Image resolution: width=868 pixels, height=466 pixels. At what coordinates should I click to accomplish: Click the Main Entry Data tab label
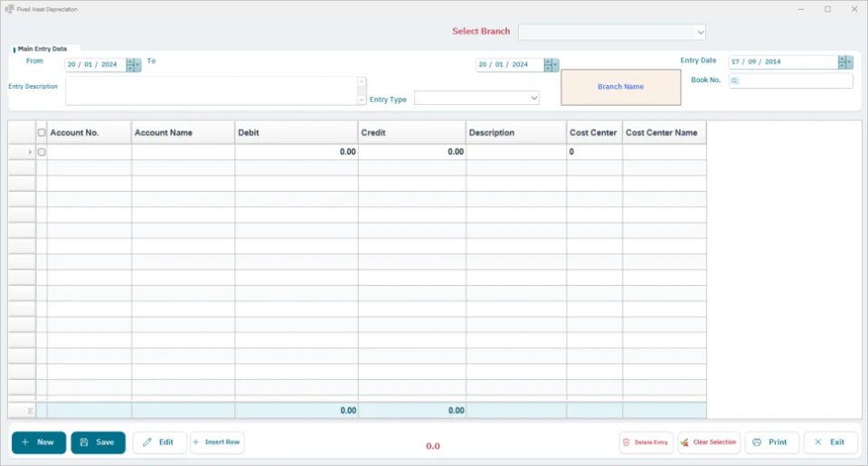click(x=42, y=49)
